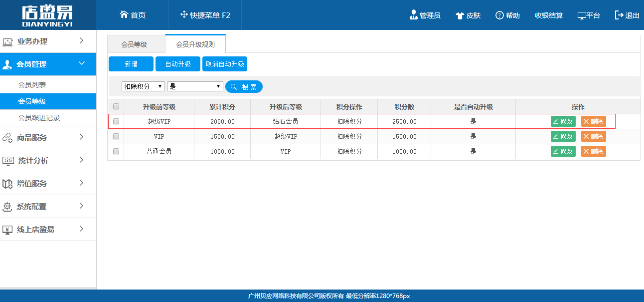Viewport: 644px width, 302px height.
Task: Go to 首页 in top navigation
Action: point(133,15)
